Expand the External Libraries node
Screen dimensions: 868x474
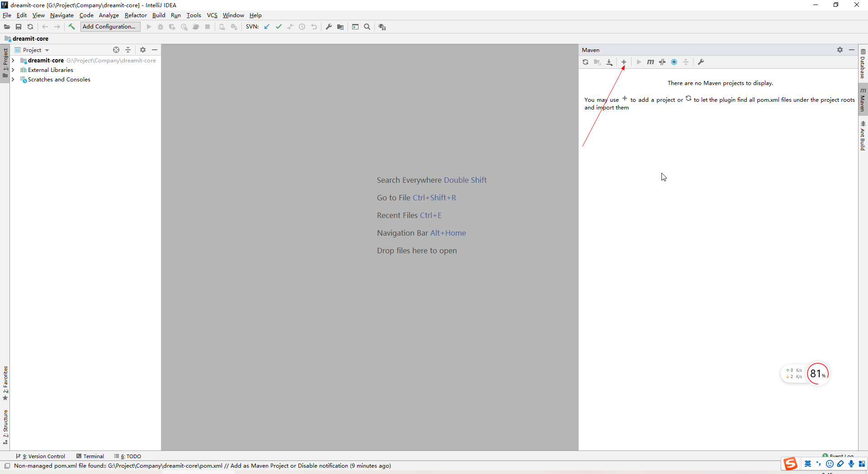click(x=13, y=70)
